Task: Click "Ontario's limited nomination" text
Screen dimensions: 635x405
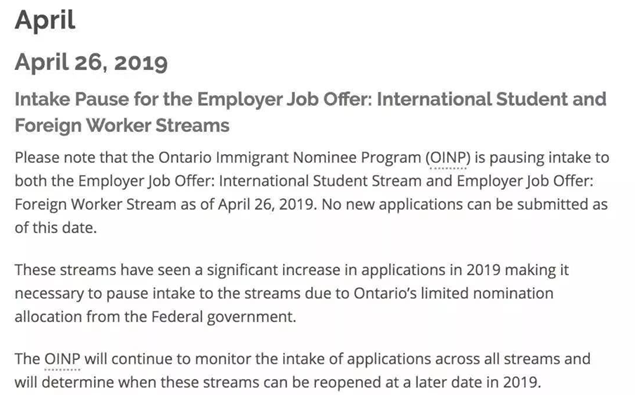Action: point(454,293)
